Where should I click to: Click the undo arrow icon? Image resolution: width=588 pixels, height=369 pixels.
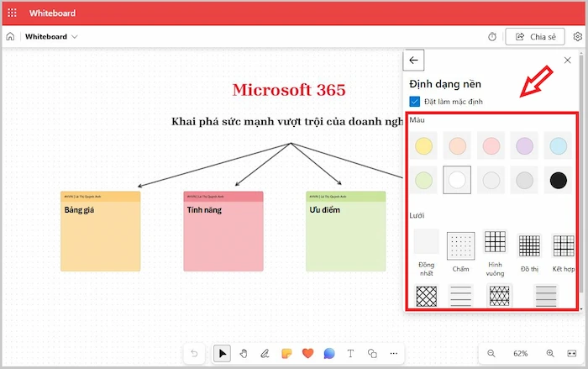click(x=194, y=353)
